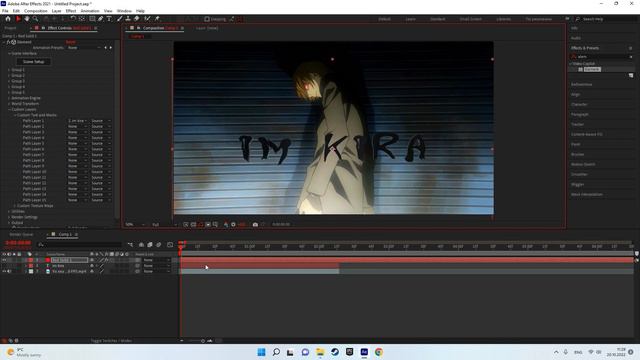Expand the World Transform section

click(9, 104)
